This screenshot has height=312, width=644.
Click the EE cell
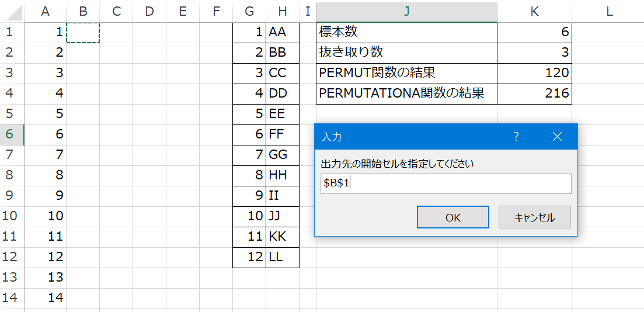283,114
